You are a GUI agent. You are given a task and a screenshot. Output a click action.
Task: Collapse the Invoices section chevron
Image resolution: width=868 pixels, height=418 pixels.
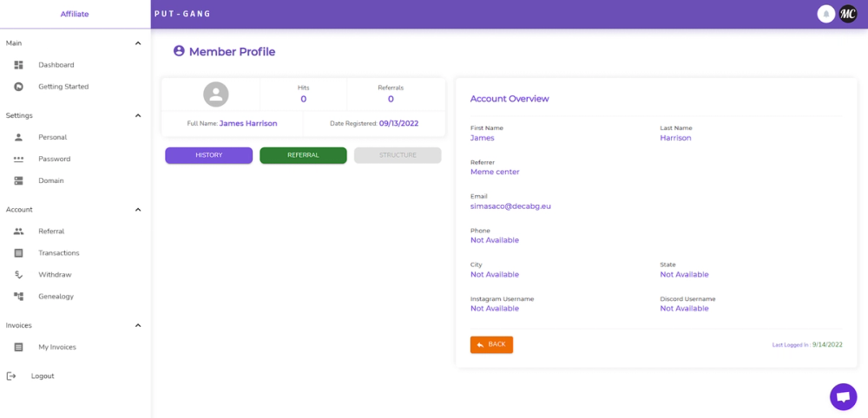pos(138,325)
